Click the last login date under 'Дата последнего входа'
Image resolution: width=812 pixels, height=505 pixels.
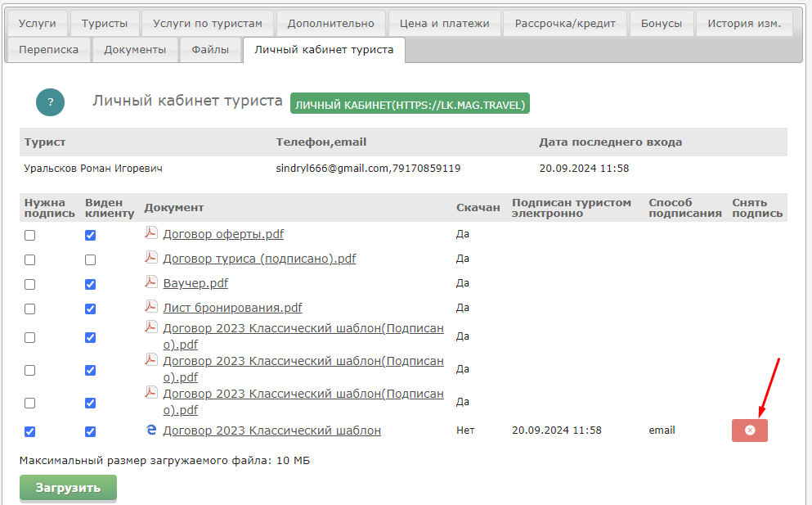pyautogui.click(x=584, y=169)
